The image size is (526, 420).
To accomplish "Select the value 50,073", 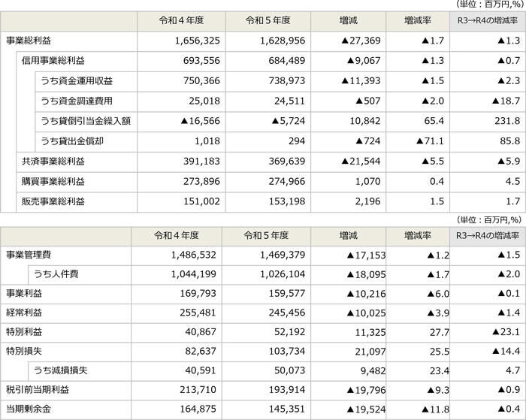I will (289, 370).
